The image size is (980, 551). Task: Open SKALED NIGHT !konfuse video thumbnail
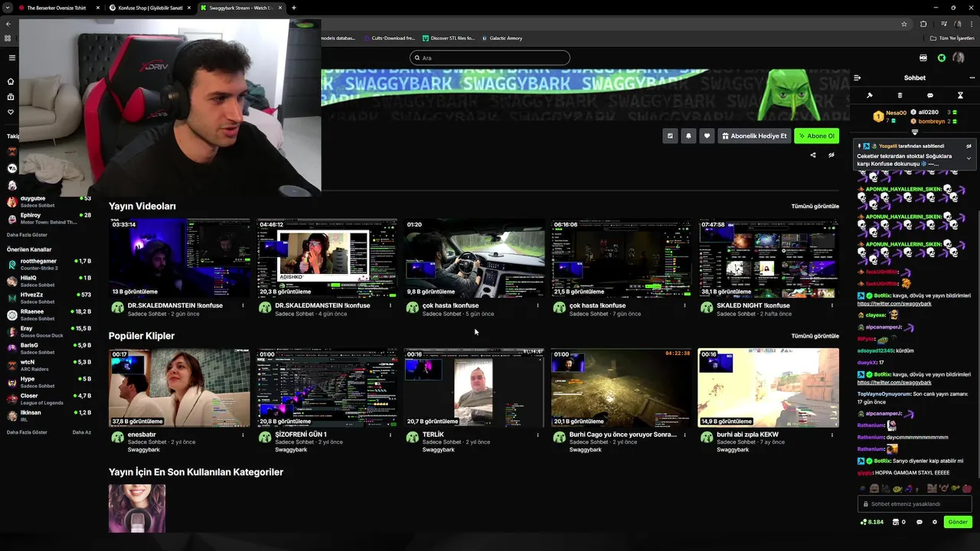(x=768, y=258)
